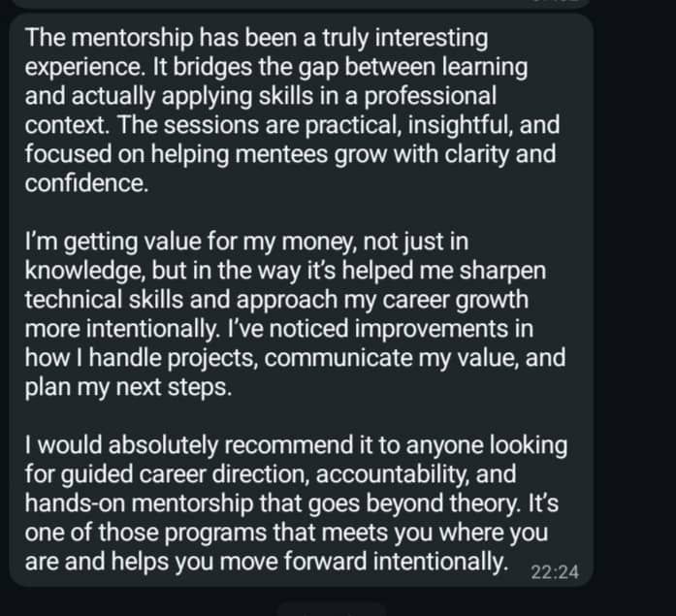Viewport: 676px width, 616px height.
Task: Click the word "confidence." in the message
Action: [86, 181]
